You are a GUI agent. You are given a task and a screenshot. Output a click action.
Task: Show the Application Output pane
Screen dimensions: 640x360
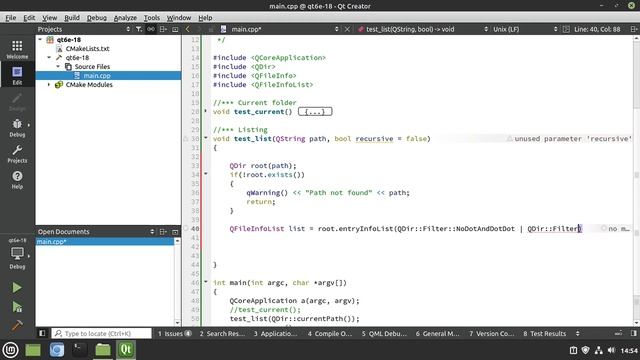275,333
